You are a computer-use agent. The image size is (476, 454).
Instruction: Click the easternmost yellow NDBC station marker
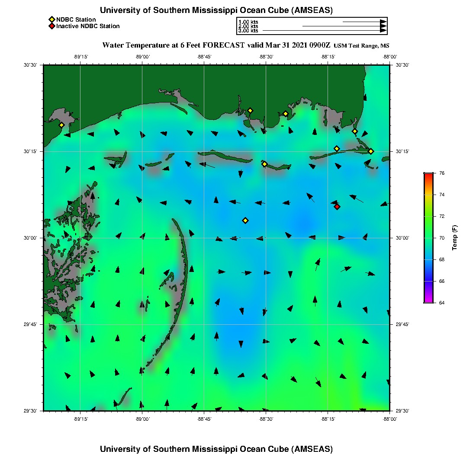371,151
